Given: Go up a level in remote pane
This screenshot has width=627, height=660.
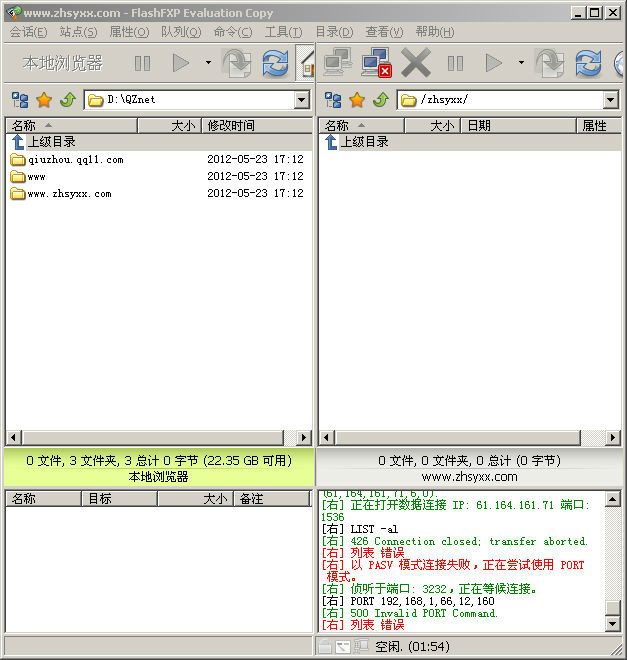Looking at the screenshot, I should 381,100.
